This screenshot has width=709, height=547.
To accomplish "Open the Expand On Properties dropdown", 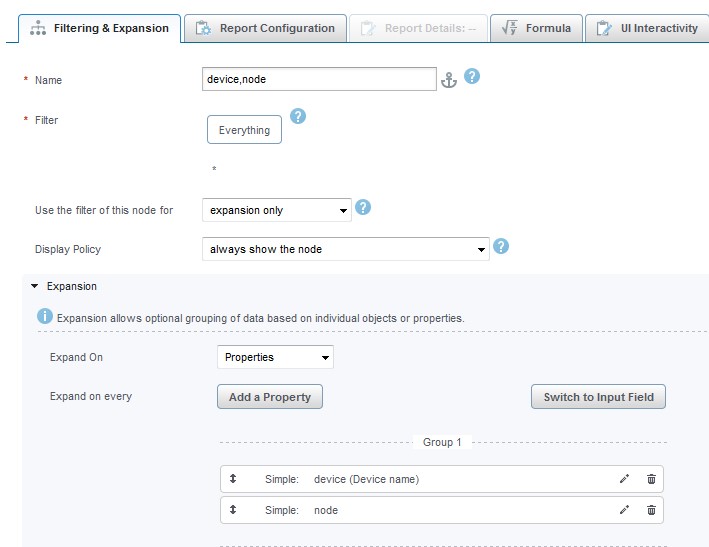I will 275,357.
